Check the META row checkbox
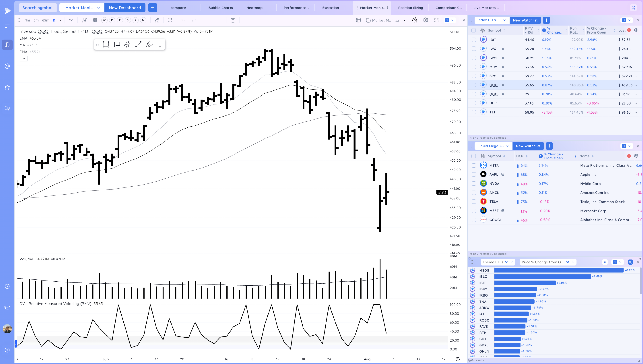The image size is (643, 364). coord(474,165)
